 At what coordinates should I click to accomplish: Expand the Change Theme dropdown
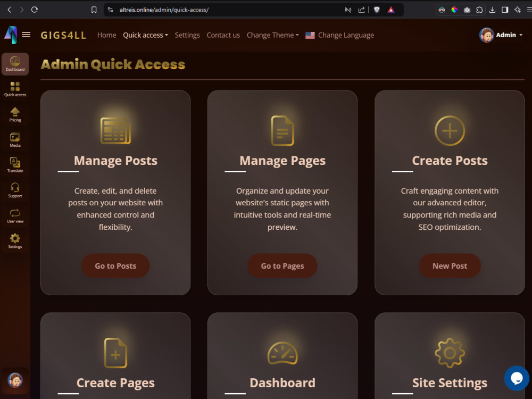coord(272,35)
